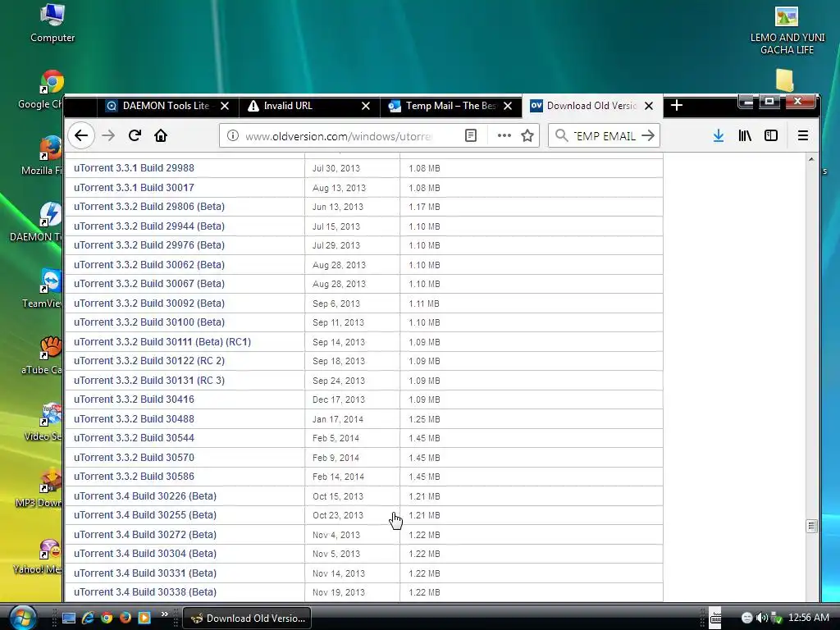Click the 1.17 MB size cell
The image size is (840, 630).
[x=424, y=207]
